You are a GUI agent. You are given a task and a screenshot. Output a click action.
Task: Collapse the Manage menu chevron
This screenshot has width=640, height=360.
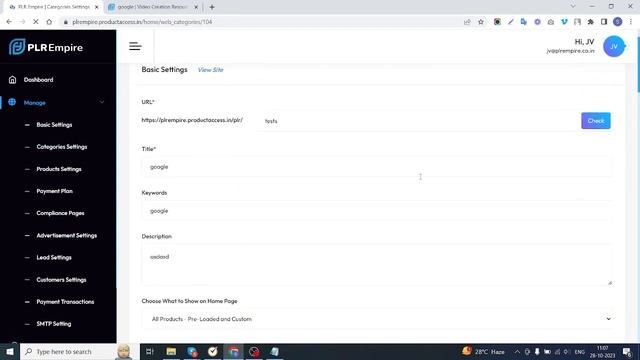102,102
